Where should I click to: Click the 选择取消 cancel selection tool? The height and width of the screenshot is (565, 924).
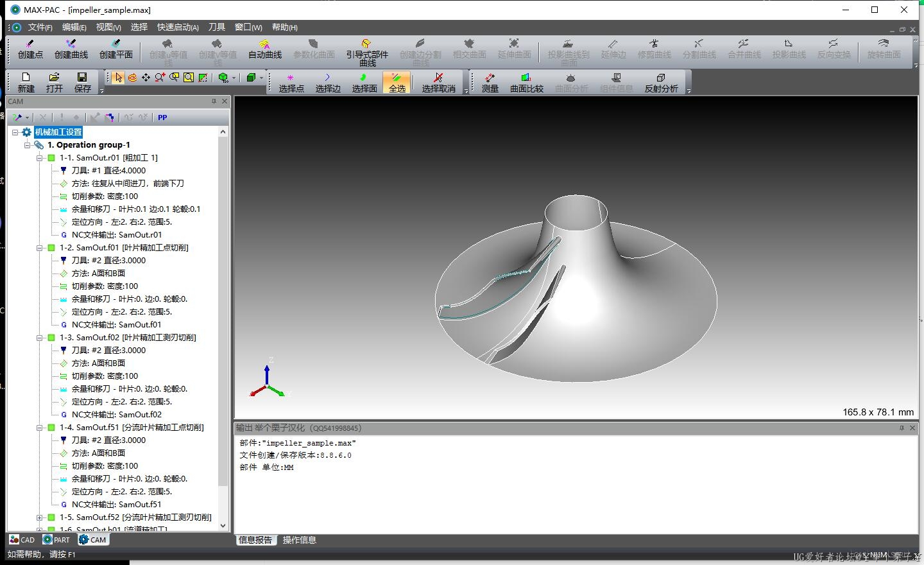(x=438, y=82)
